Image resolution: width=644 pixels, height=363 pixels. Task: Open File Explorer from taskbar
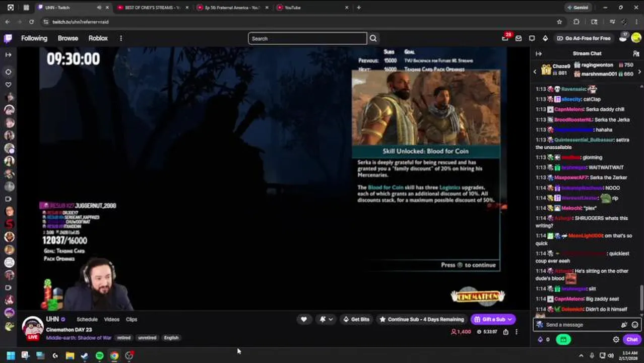click(x=70, y=355)
